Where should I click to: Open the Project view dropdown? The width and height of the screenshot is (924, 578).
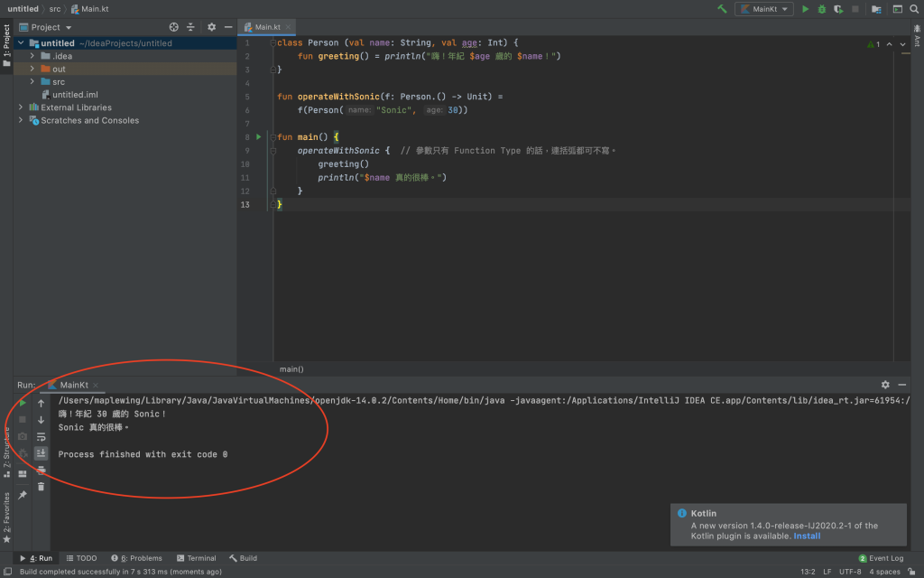[45, 27]
